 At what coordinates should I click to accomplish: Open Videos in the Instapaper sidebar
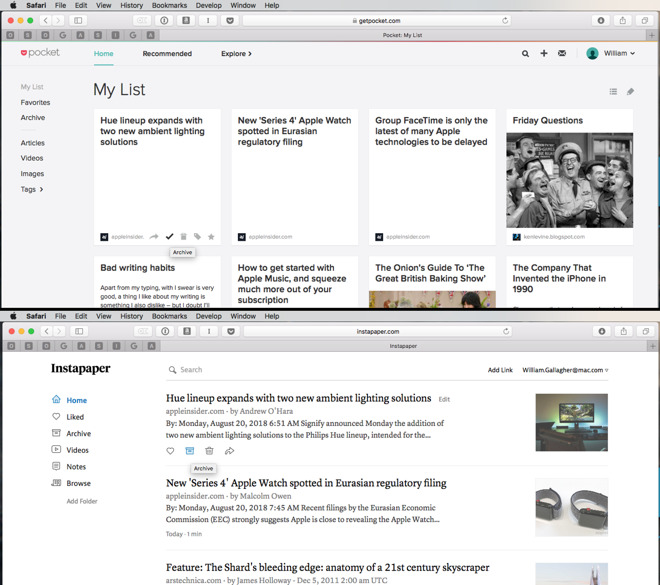tap(70, 450)
